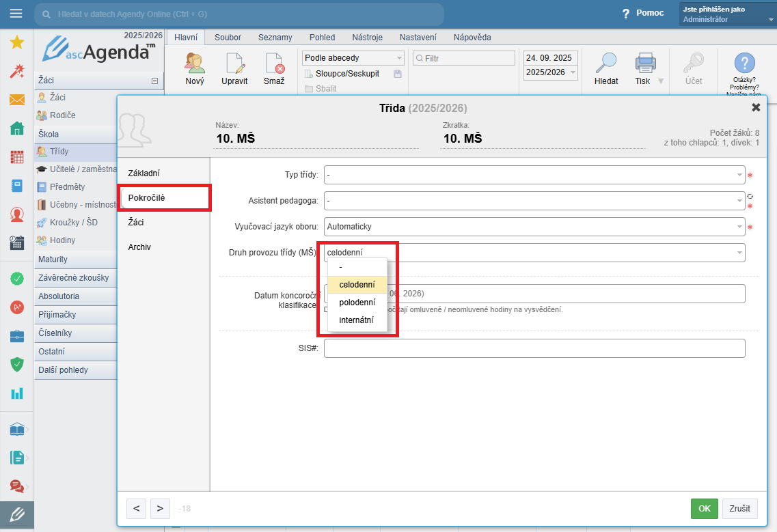Viewport: 777px width, 532px height.
Task: Select internátní option in dropdown list
Action: [x=356, y=320]
